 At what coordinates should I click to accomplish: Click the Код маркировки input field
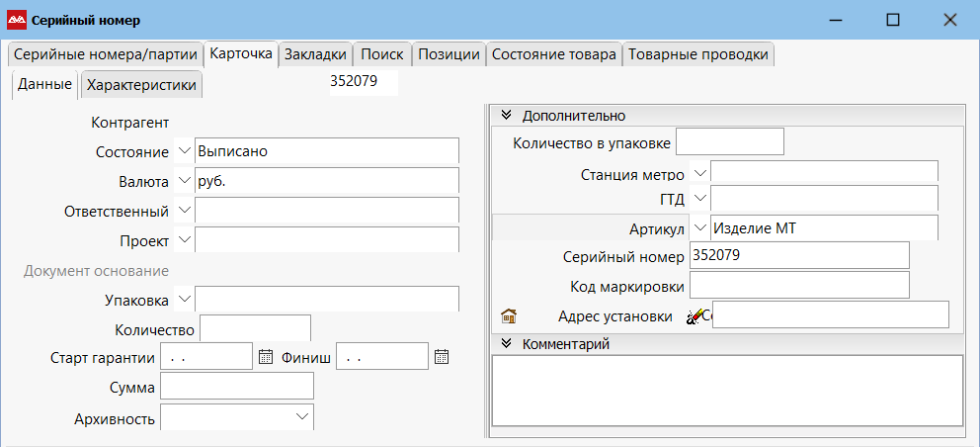click(798, 286)
